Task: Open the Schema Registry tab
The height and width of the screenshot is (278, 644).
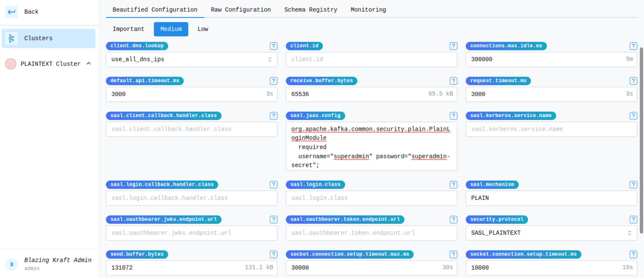Action: 311,10
